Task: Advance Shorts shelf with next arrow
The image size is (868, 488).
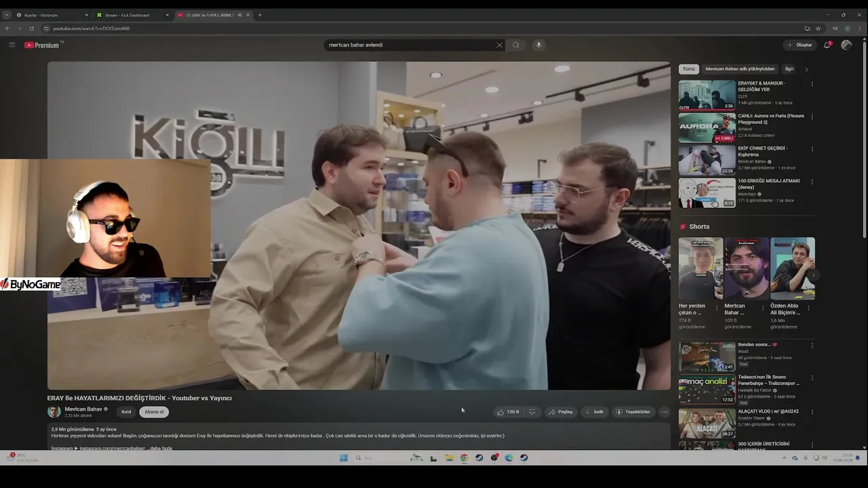Action: pyautogui.click(x=813, y=275)
